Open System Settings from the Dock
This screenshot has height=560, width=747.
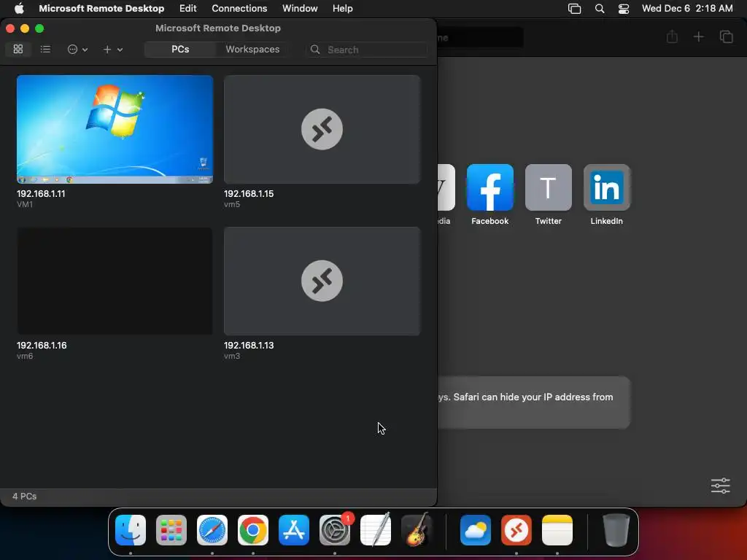335,530
